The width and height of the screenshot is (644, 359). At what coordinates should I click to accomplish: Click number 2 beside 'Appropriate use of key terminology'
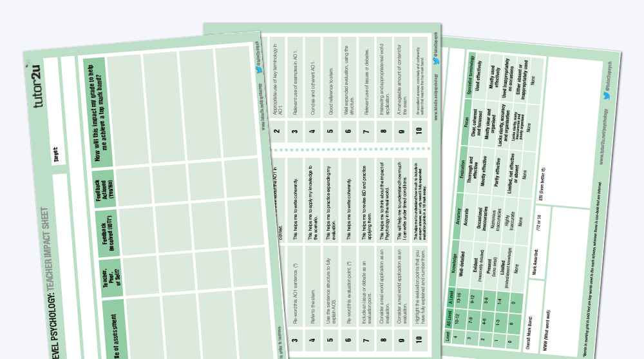(x=277, y=131)
